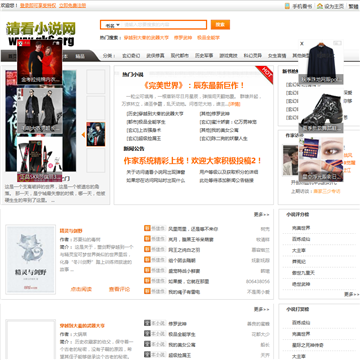
Task: Focus the novel search input field
Action: [164, 25]
